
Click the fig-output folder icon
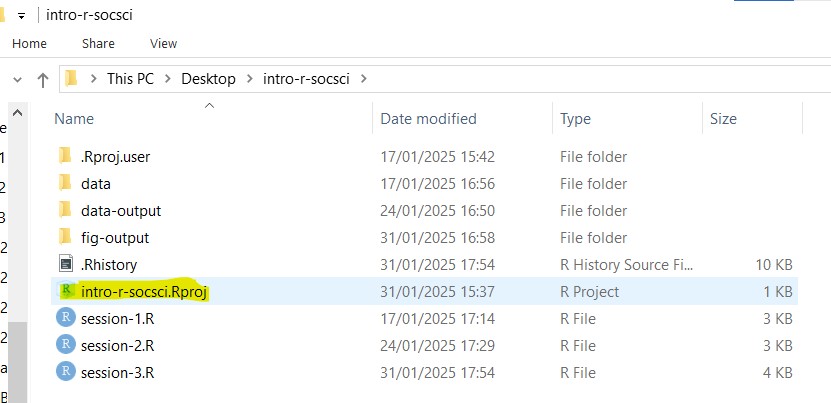point(66,237)
